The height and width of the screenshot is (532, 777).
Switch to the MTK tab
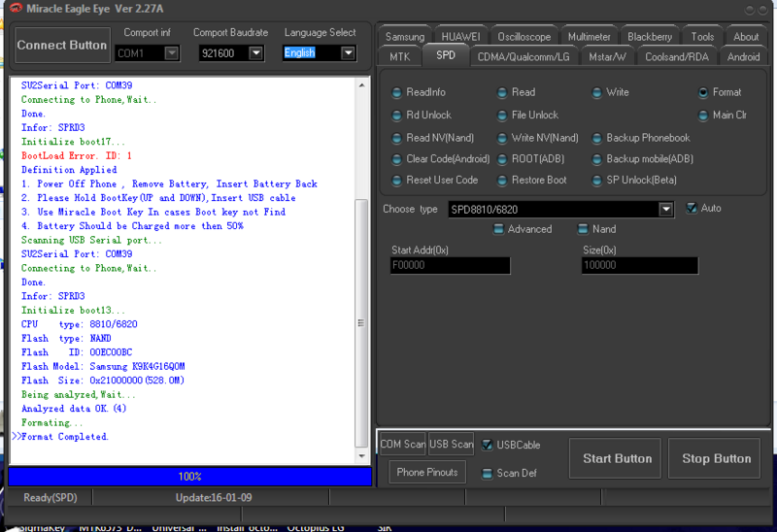coord(400,57)
